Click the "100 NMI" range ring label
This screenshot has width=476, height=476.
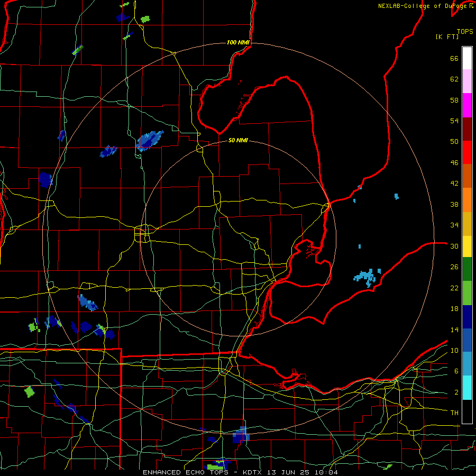(x=238, y=42)
